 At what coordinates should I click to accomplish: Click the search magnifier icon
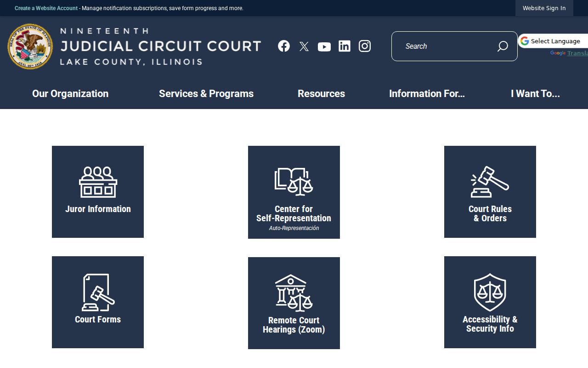(503, 46)
